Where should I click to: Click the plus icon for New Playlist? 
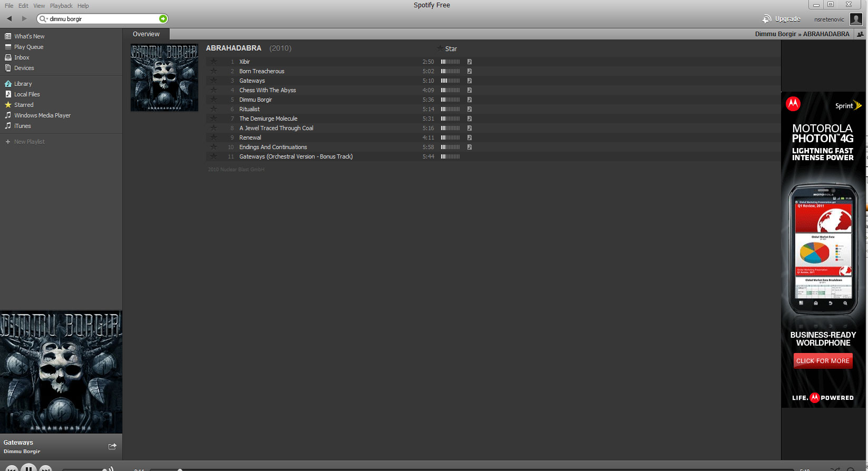pyautogui.click(x=8, y=142)
